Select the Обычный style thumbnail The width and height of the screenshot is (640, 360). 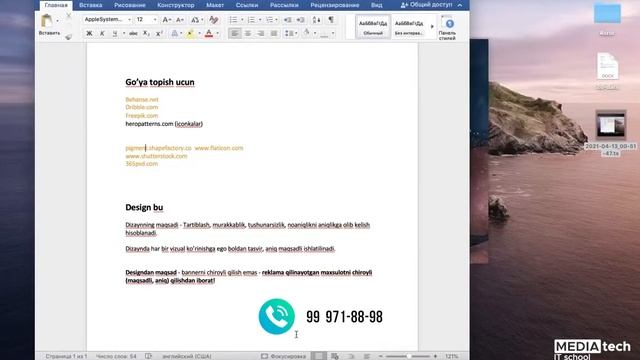pos(373,27)
